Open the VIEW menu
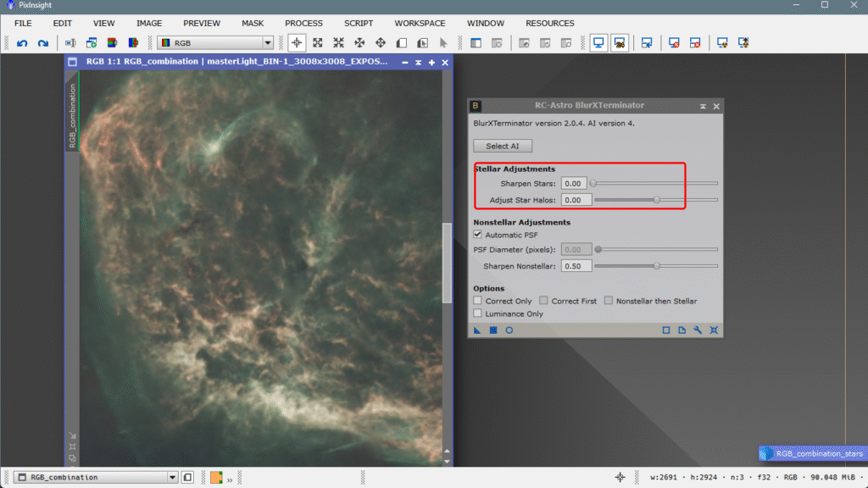The height and width of the screenshot is (488, 868). pos(104,23)
